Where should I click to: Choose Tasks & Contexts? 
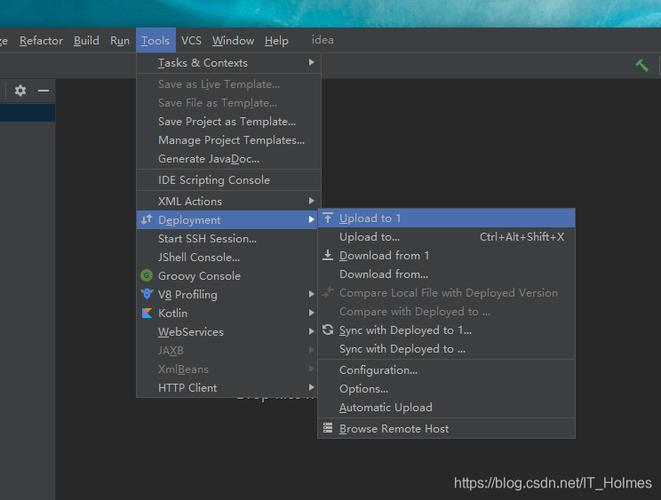(x=229, y=63)
